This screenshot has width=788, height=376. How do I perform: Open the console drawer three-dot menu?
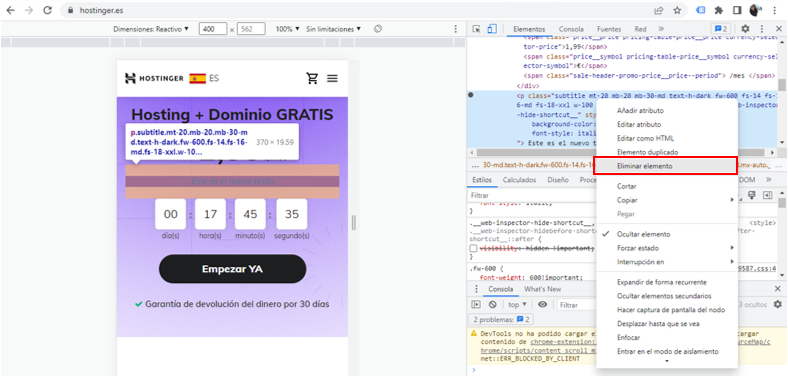476,289
